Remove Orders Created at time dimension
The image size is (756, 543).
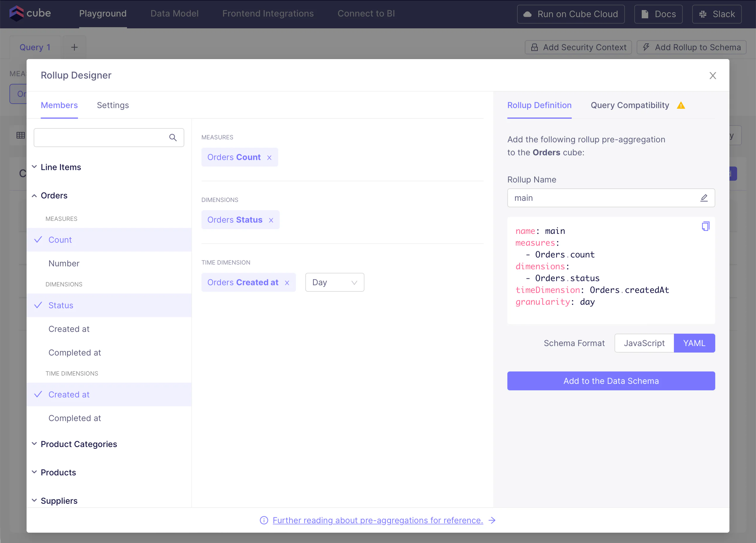287,283
